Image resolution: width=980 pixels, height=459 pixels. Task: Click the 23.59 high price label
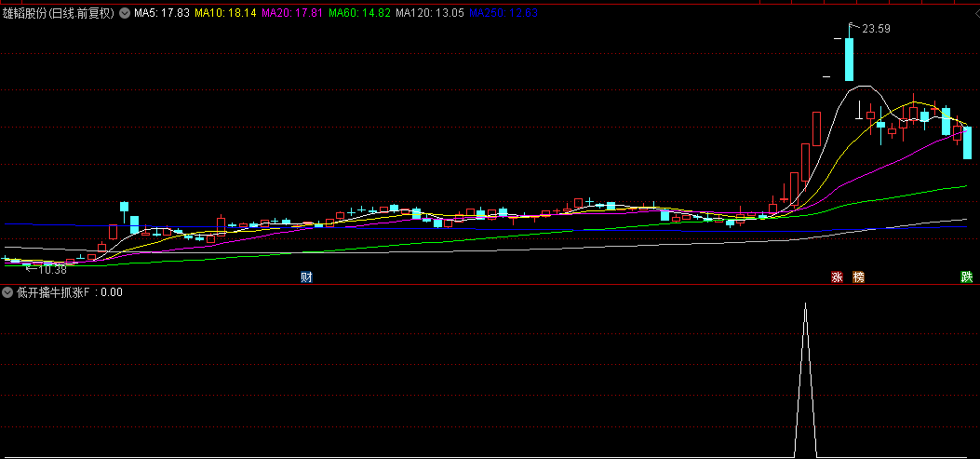[877, 28]
